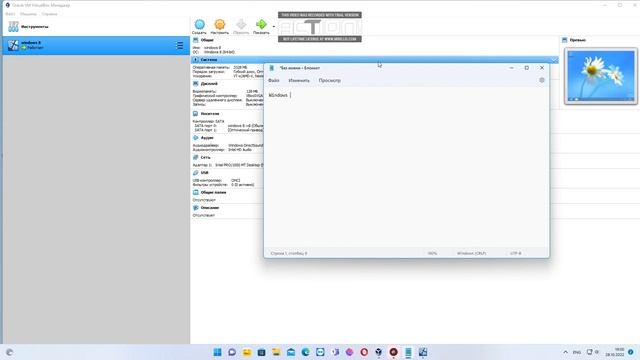Click the USB section header icon
640x360 pixels.
coord(196,173)
